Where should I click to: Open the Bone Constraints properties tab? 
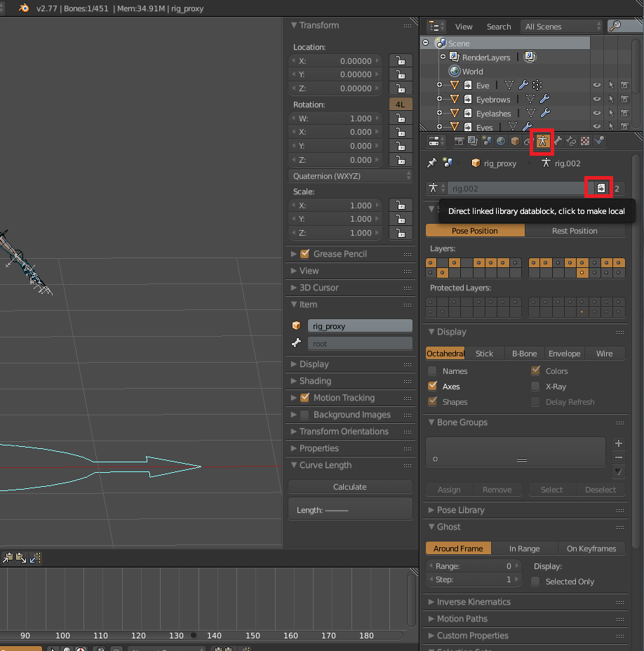click(571, 141)
